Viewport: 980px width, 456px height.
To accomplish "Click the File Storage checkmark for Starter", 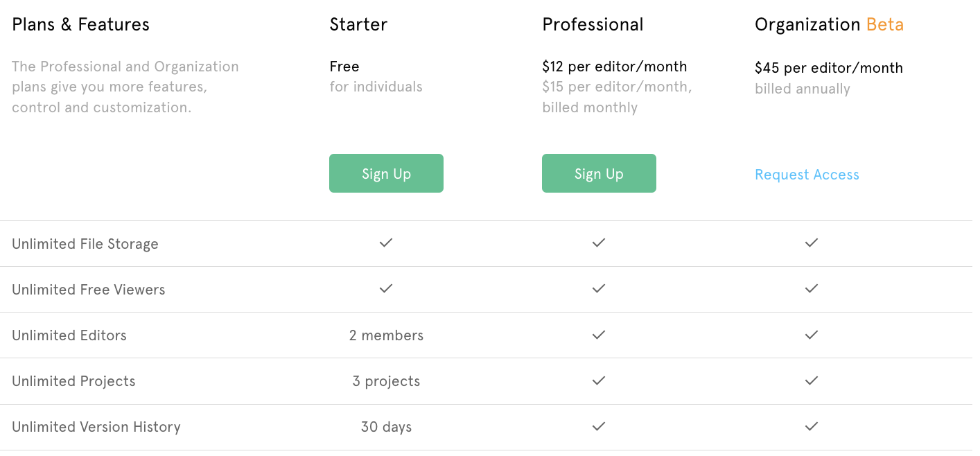I will (386, 243).
